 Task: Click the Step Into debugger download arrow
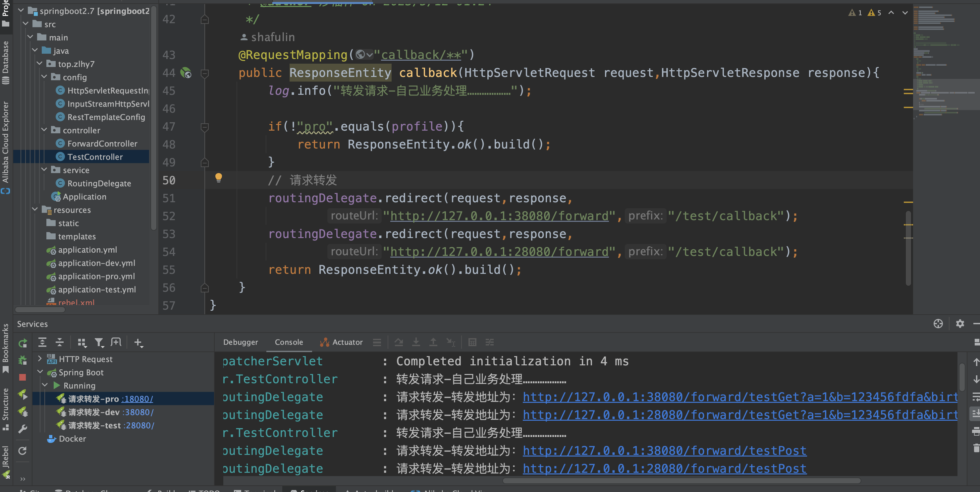pyautogui.click(x=416, y=342)
